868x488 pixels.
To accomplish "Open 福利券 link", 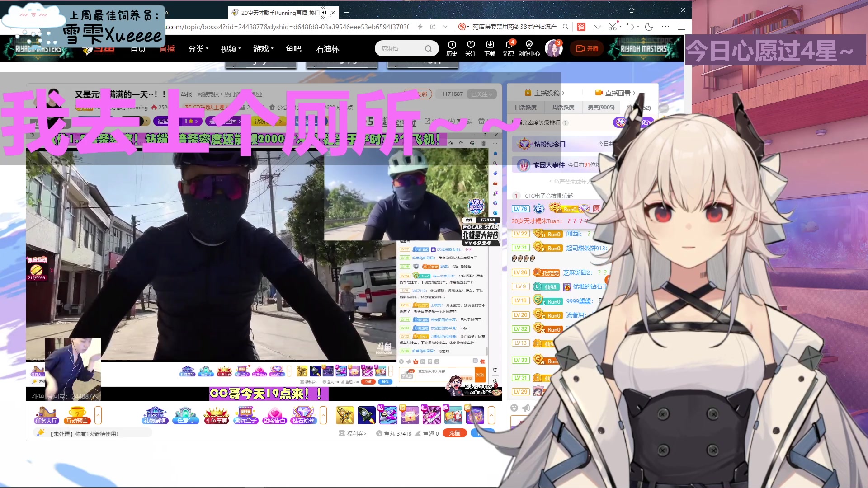I will point(353,433).
